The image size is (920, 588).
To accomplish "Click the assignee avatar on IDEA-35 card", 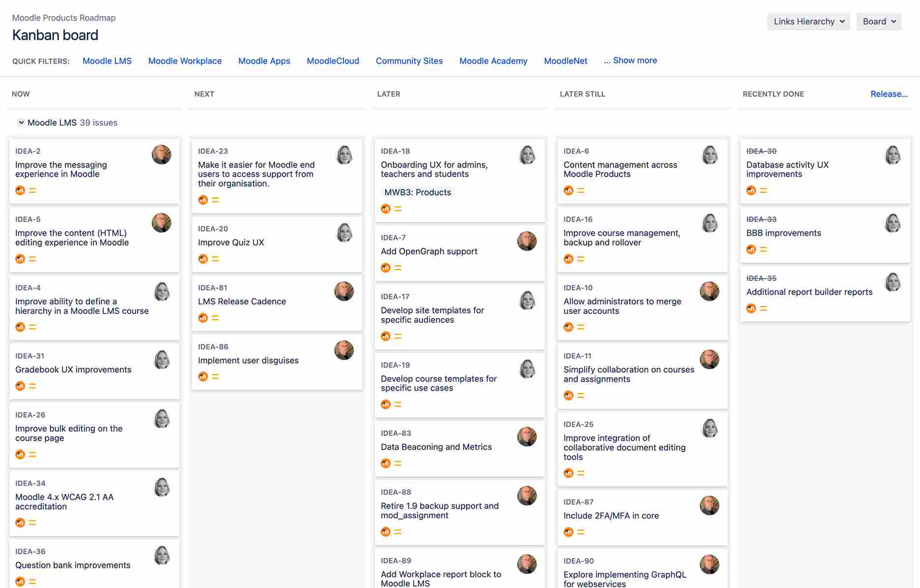I will [892, 282].
